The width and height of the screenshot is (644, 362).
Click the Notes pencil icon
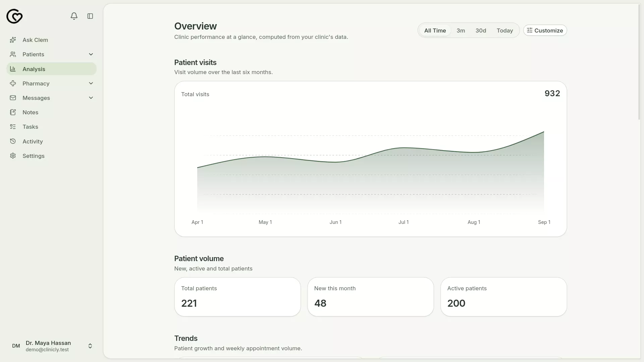[13, 112]
